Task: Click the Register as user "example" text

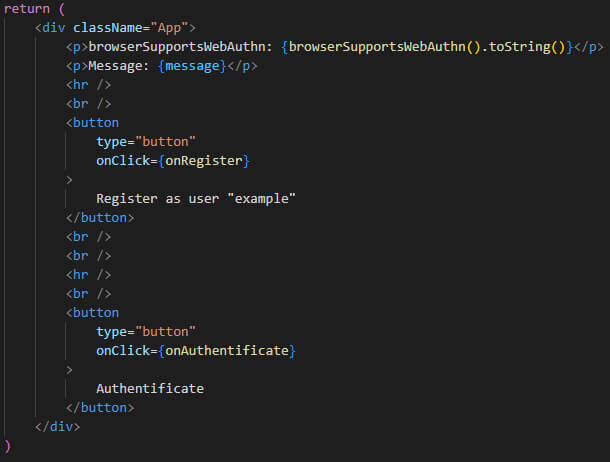Action: tap(196, 198)
